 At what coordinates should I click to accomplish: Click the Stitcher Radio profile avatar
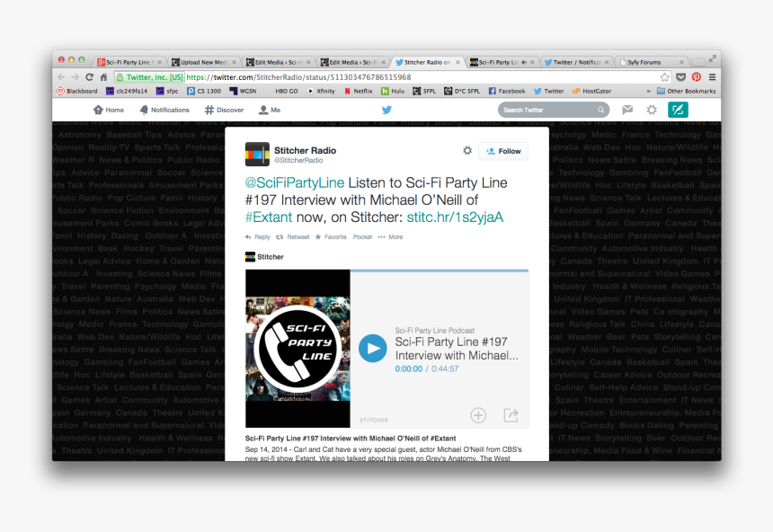[257, 155]
